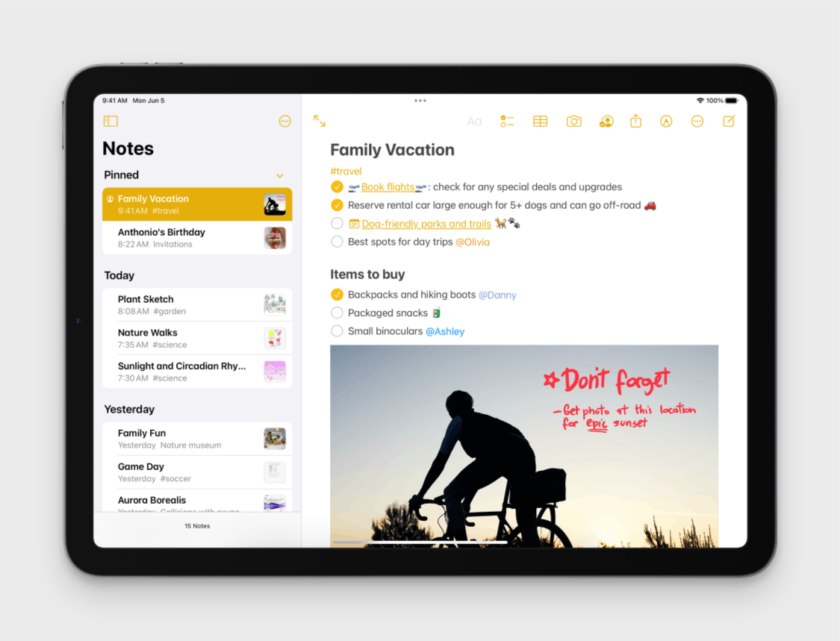The width and height of the screenshot is (840, 641).
Task: Click the Yesterday section header
Action: pos(129,409)
